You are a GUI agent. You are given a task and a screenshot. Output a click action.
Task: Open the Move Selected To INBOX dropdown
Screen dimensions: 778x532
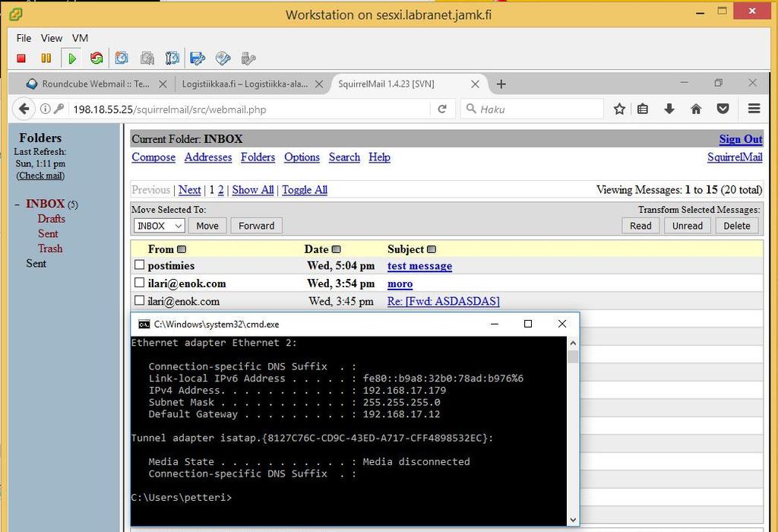[160, 226]
